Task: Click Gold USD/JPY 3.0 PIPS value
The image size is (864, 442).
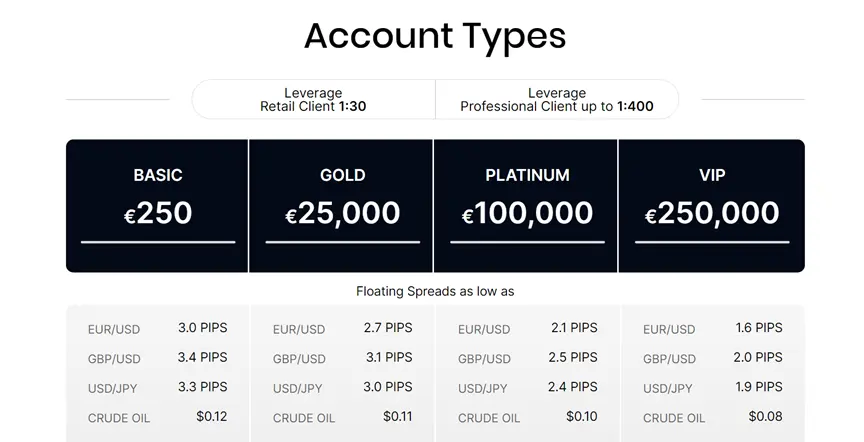Action: pyautogui.click(x=387, y=387)
